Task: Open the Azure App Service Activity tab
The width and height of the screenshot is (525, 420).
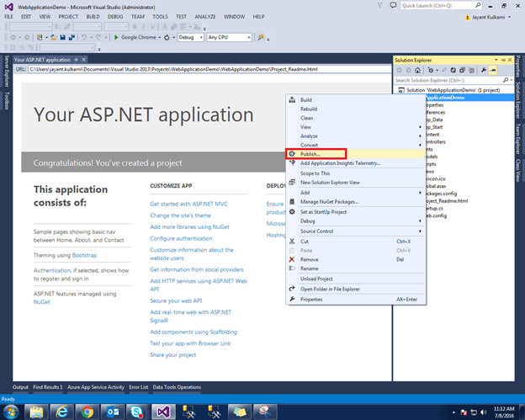Action: pyautogui.click(x=95, y=387)
